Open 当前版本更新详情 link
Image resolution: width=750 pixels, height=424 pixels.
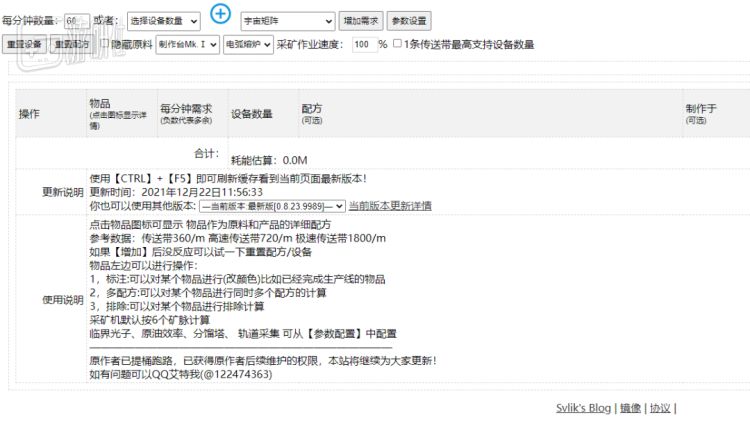coord(390,206)
